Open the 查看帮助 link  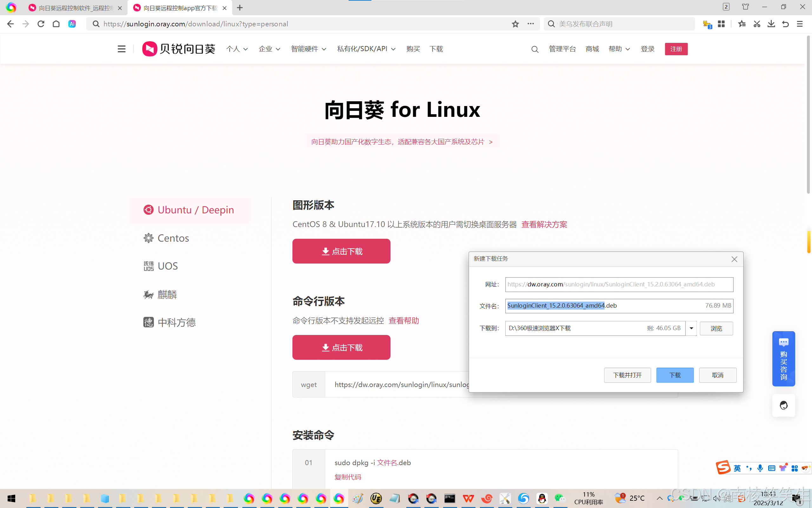pyautogui.click(x=404, y=321)
